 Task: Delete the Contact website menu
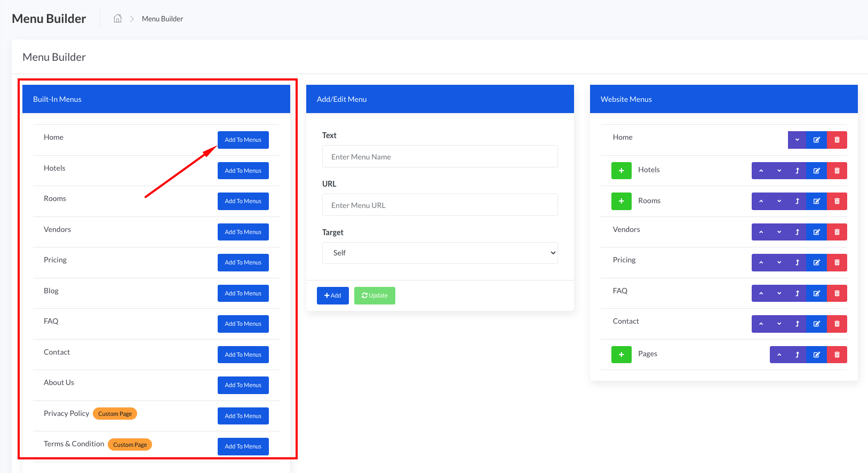(837, 324)
